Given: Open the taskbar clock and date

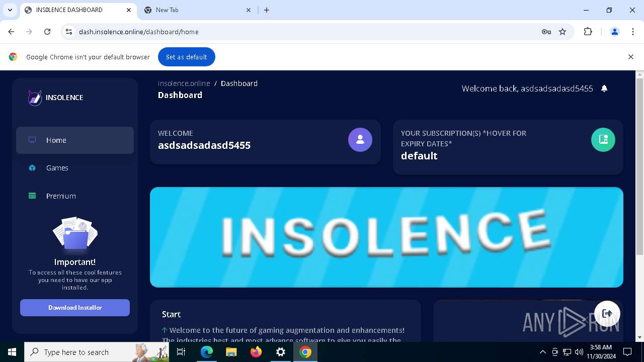Looking at the screenshot, I should (x=601, y=352).
